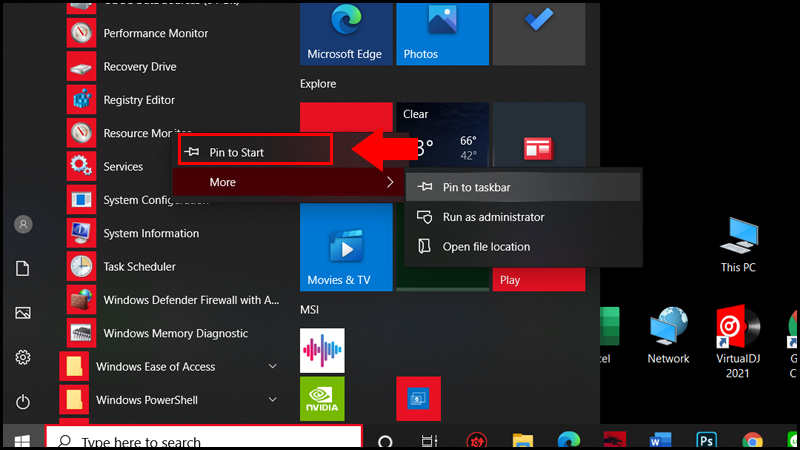
Task: Open VirtualDJ 2021 desktop shortcut
Action: click(738, 342)
